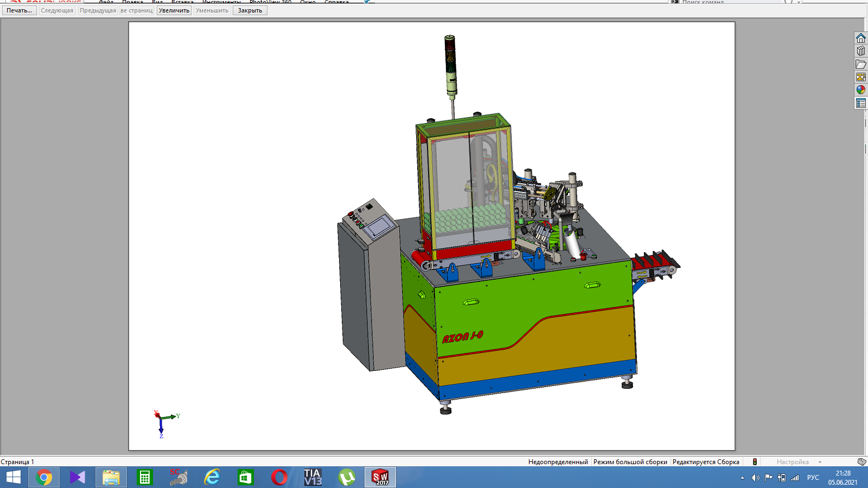Show hidden system tray icons
Image resolution: width=868 pixels, height=488 pixels.
[742, 478]
